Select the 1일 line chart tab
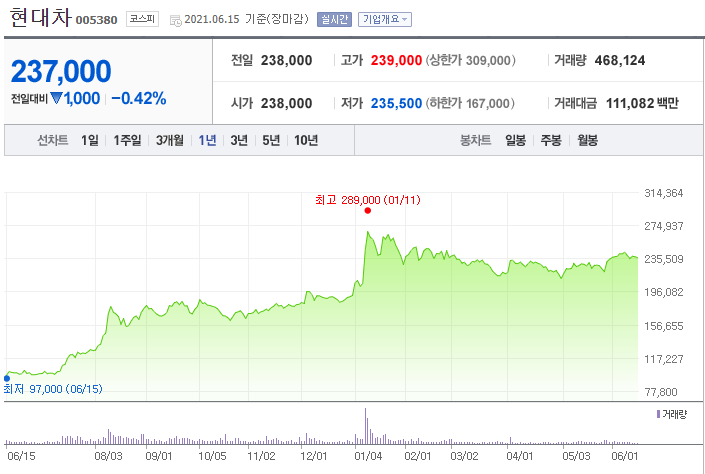The height and width of the screenshot is (474, 705). click(89, 140)
